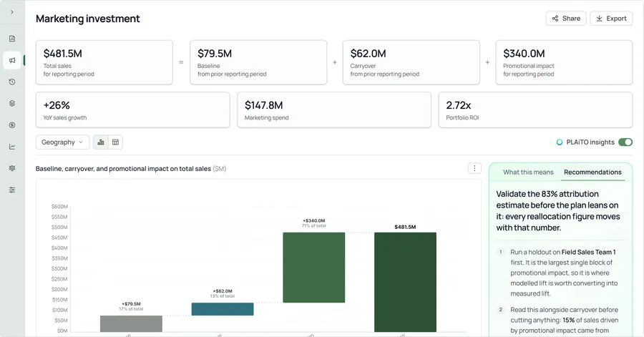The width and height of the screenshot is (644, 337).
Task: Open the sliders settings sidebar icon
Action: pos(12,190)
